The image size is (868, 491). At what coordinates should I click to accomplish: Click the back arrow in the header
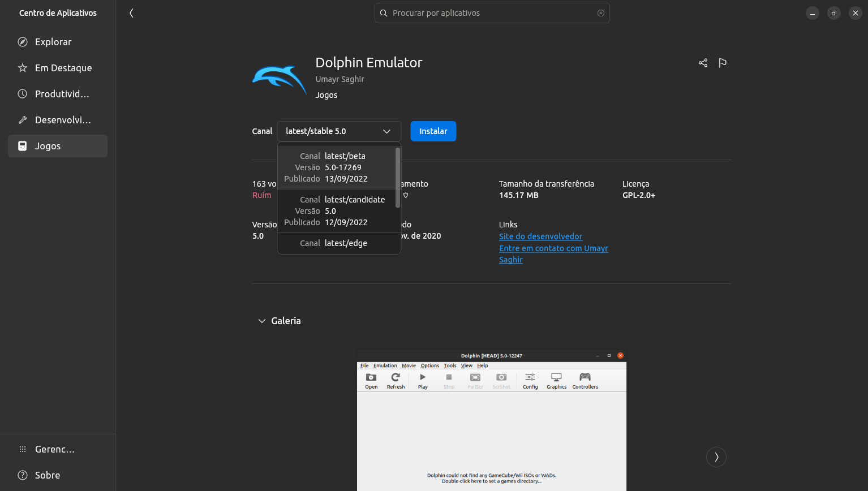[131, 13]
